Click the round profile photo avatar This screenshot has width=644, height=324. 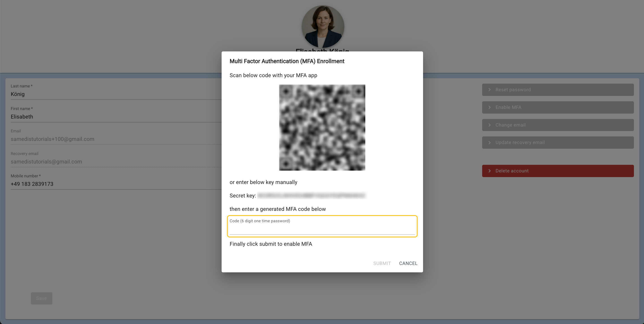click(323, 27)
